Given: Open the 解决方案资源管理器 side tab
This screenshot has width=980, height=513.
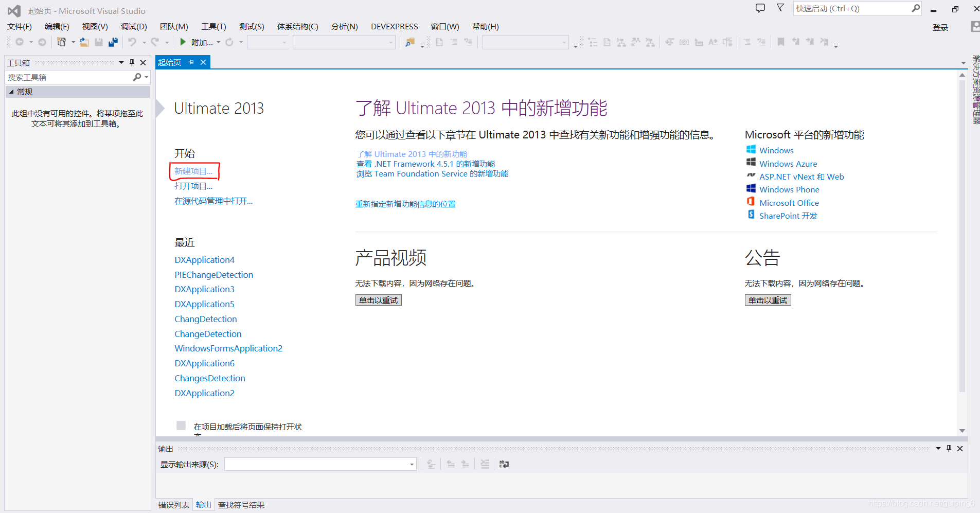Looking at the screenshot, I should pyautogui.click(x=976, y=90).
